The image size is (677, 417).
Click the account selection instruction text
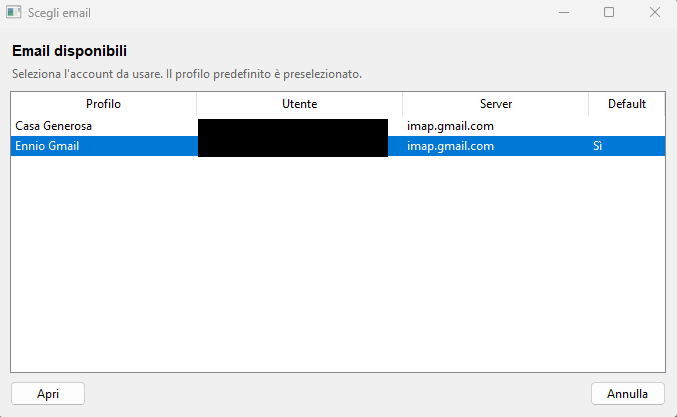pyautogui.click(x=187, y=74)
